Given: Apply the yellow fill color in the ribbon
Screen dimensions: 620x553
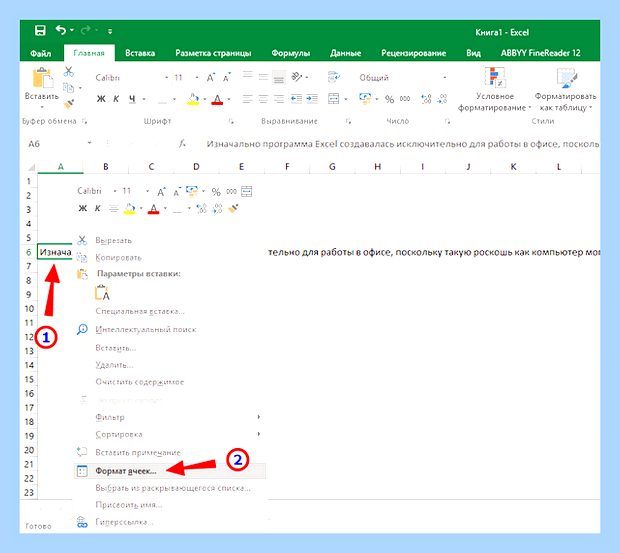Looking at the screenshot, I should click(193, 99).
